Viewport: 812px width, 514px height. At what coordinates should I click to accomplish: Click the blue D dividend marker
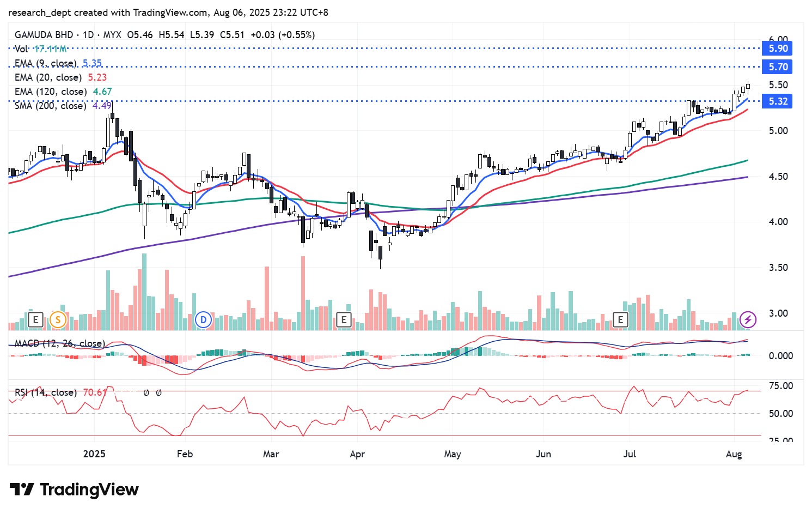[x=203, y=319]
